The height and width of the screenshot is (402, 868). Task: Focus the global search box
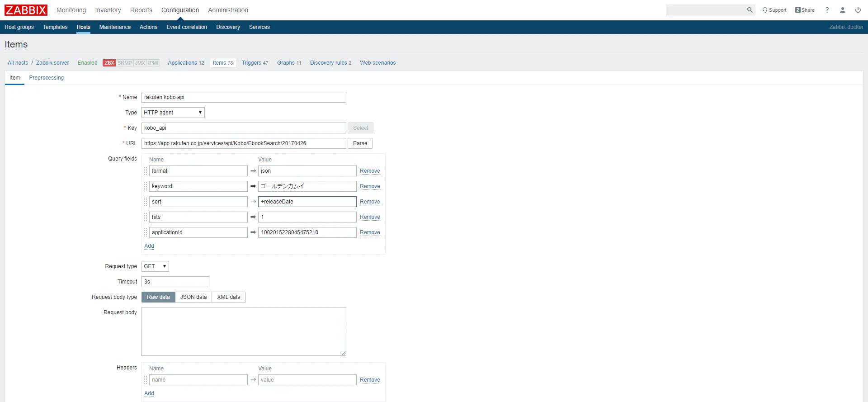[706, 10]
